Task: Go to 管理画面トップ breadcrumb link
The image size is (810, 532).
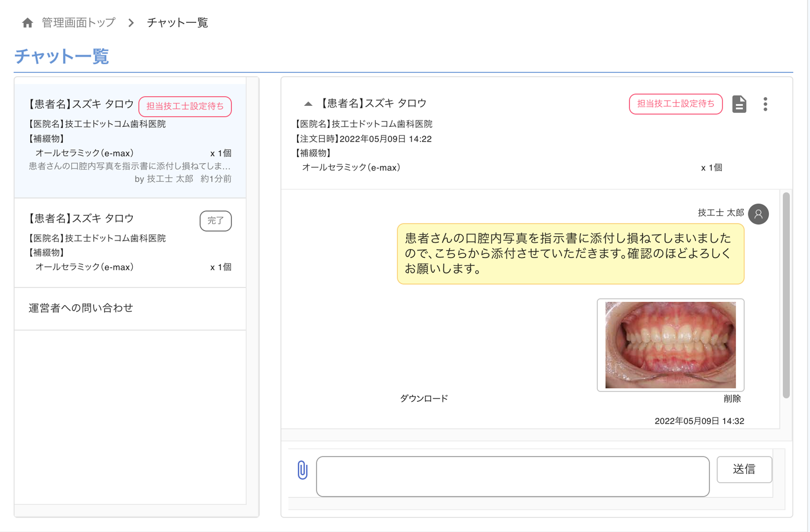Action: [x=79, y=23]
